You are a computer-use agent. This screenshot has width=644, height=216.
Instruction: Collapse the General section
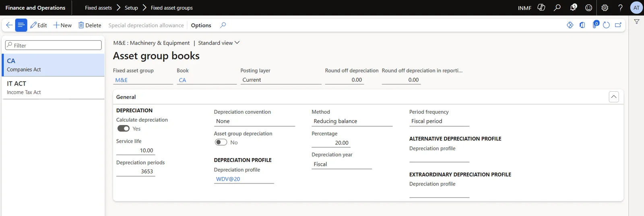click(x=613, y=97)
